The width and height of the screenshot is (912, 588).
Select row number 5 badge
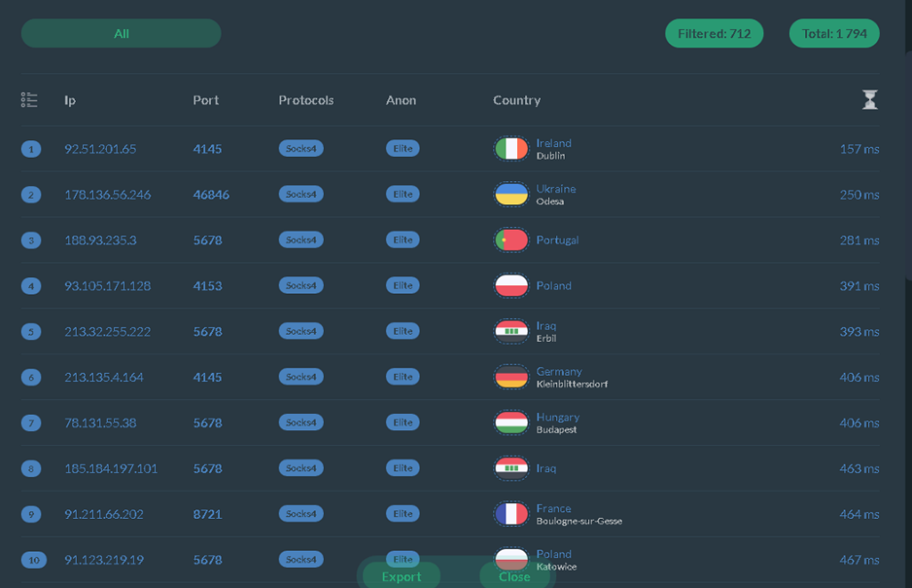31,332
